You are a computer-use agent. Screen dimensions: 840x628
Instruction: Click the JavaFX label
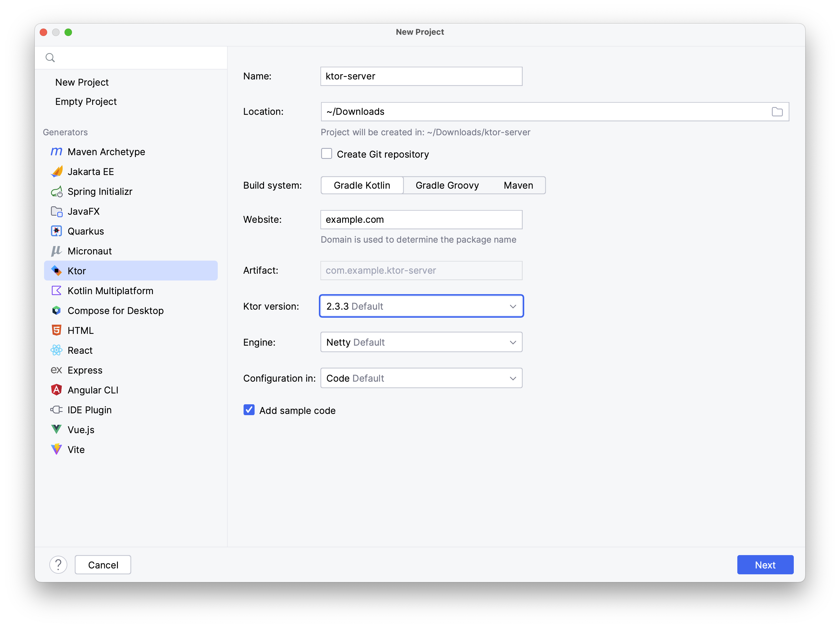pos(83,211)
